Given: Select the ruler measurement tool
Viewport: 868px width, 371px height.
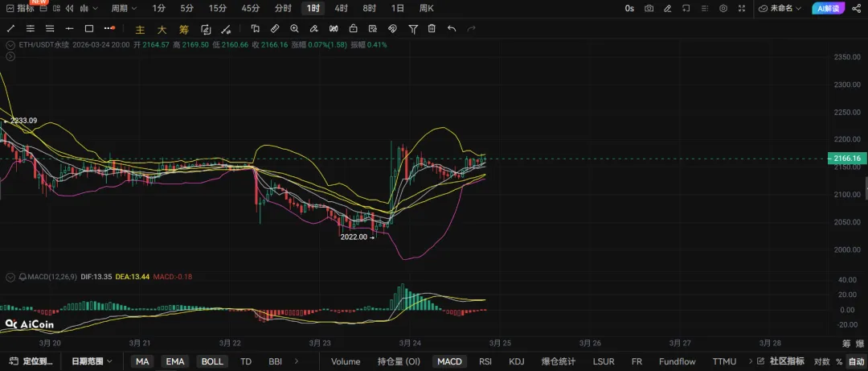Looking at the screenshot, I should [275, 29].
